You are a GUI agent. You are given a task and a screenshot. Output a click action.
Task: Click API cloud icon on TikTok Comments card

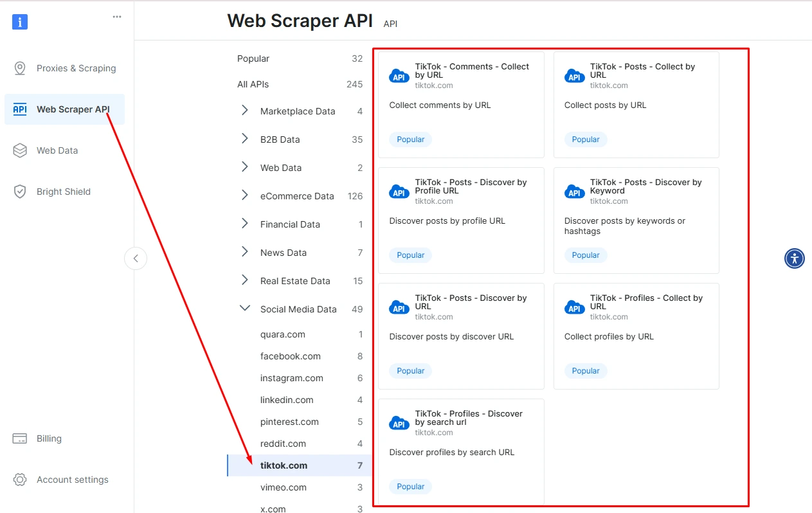pyautogui.click(x=399, y=76)
